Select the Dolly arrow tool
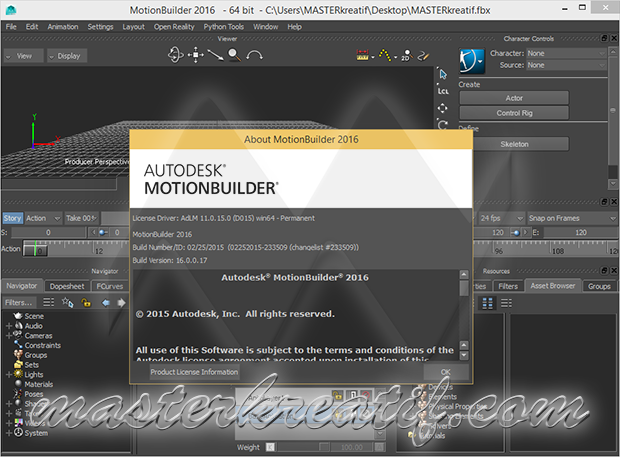 pyautogui.click(x=215, y=55)
